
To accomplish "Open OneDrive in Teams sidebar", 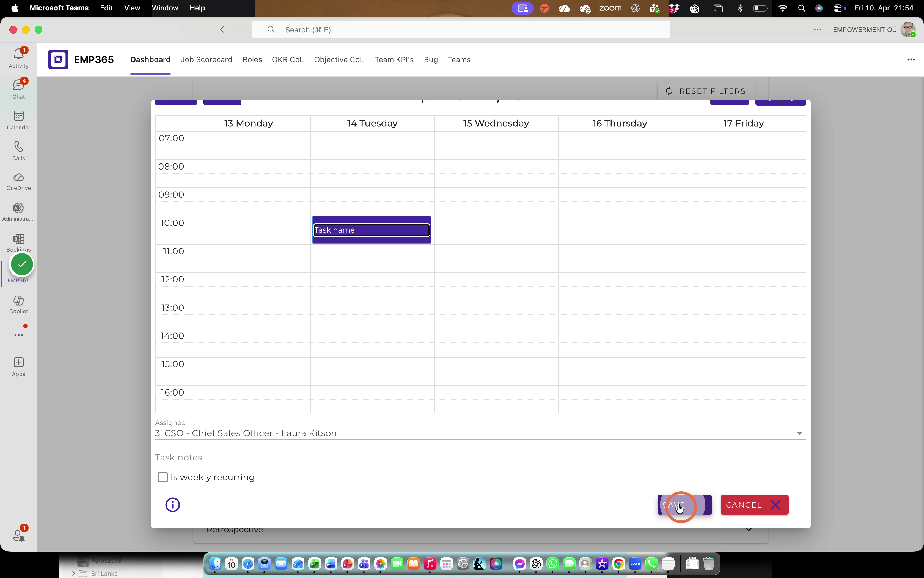I will tap(18, 181).
